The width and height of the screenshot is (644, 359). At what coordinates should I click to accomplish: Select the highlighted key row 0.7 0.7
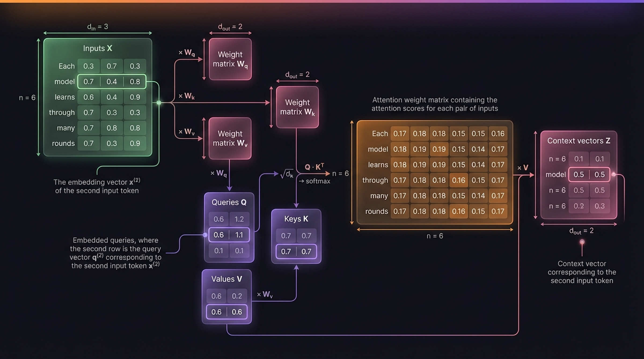click(296, 252)
